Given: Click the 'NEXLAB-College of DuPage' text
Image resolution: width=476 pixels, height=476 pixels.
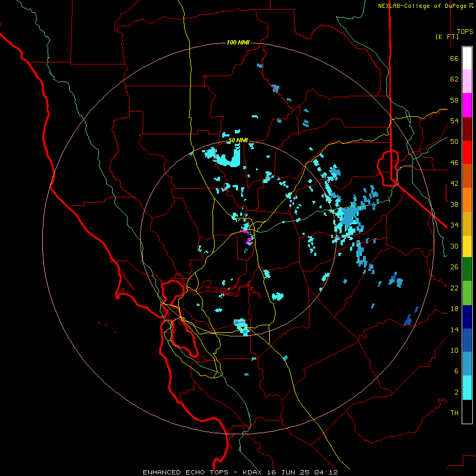Looking at the screenshot, I should [422, 6].
